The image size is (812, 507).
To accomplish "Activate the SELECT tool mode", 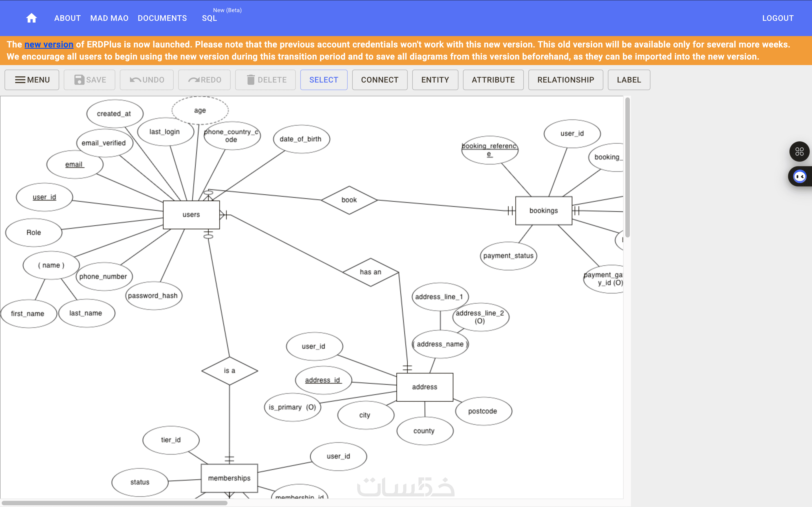I will coord(323,80).
